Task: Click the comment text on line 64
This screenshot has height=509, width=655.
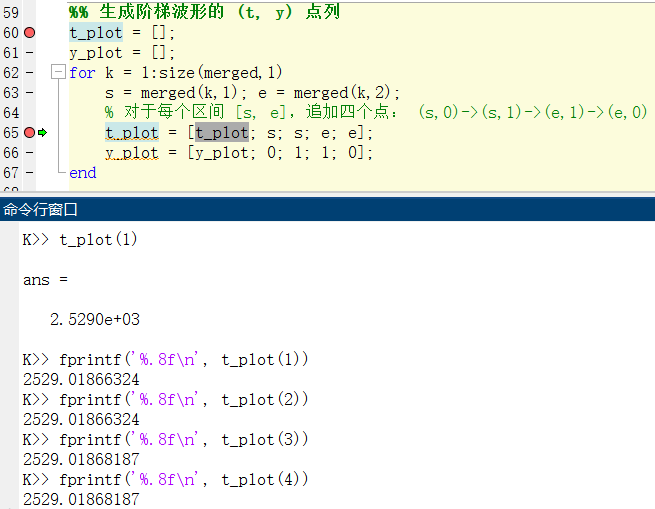Action: point(376,112)
